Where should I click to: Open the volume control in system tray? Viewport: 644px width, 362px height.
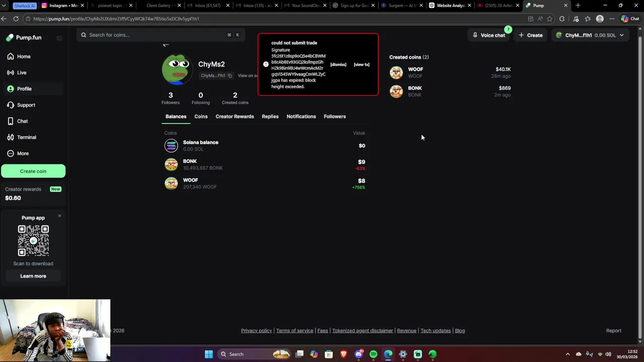coord(608,354)
